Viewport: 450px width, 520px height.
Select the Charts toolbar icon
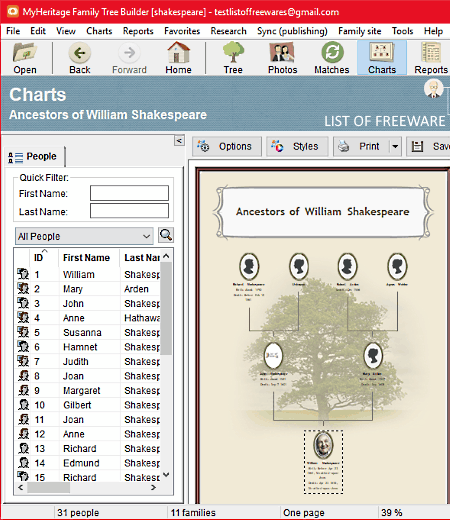(x=382, y=58)
